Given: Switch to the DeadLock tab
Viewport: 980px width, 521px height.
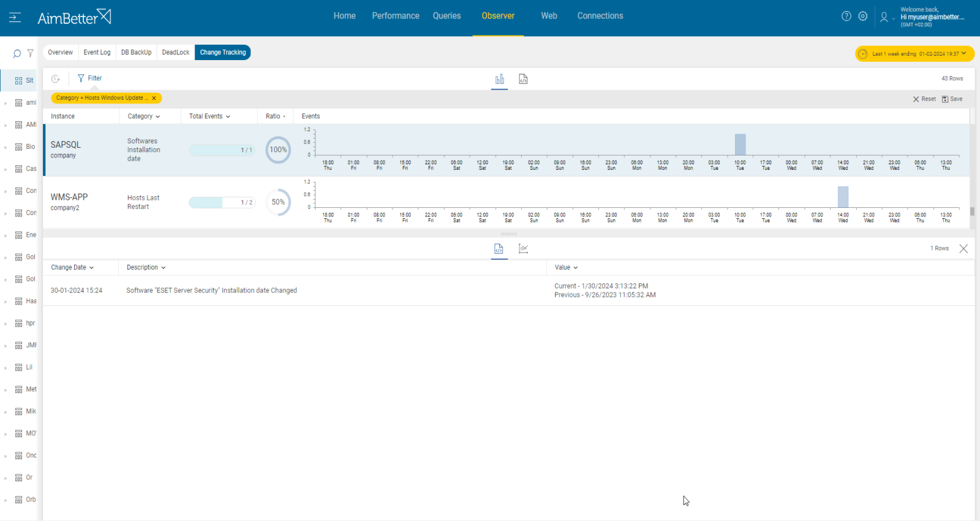Looking at the screenshot, I should tap(176, 53).
